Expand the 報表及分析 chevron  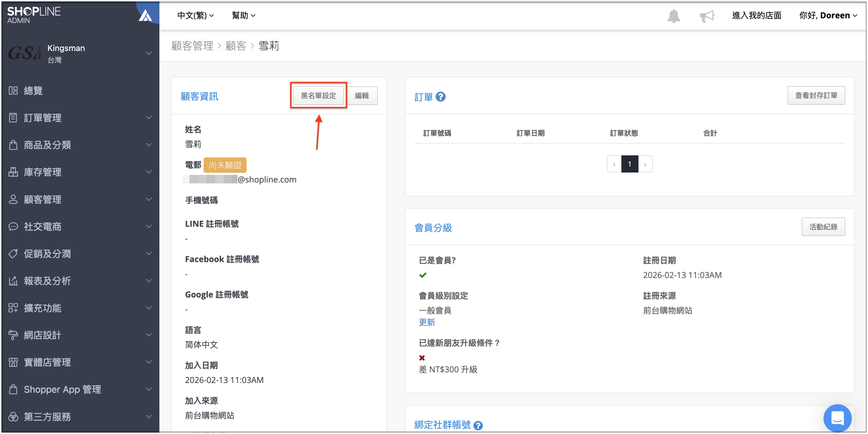pos(149,281)
